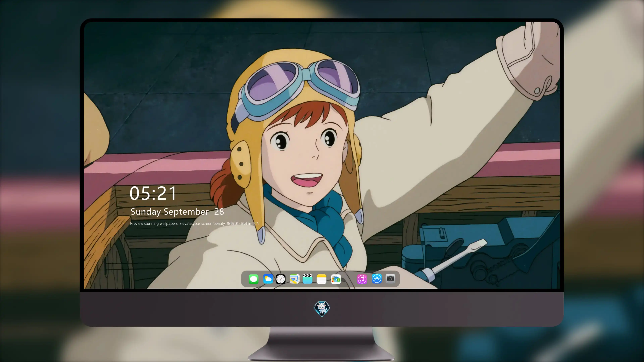Open the Messages app in the dock

[x=254, y=279]
